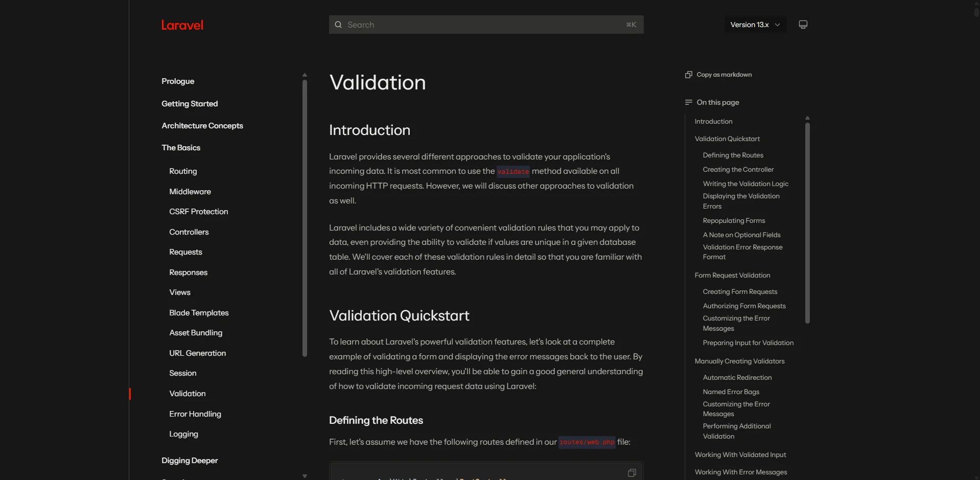Screen dimensions: 980x480
Task: Focus the Search input field
Action: (x=486, y=25)
